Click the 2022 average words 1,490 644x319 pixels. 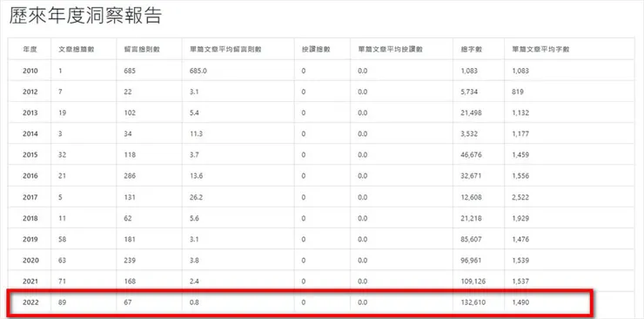pyautogui.click(x=520, y=302)
